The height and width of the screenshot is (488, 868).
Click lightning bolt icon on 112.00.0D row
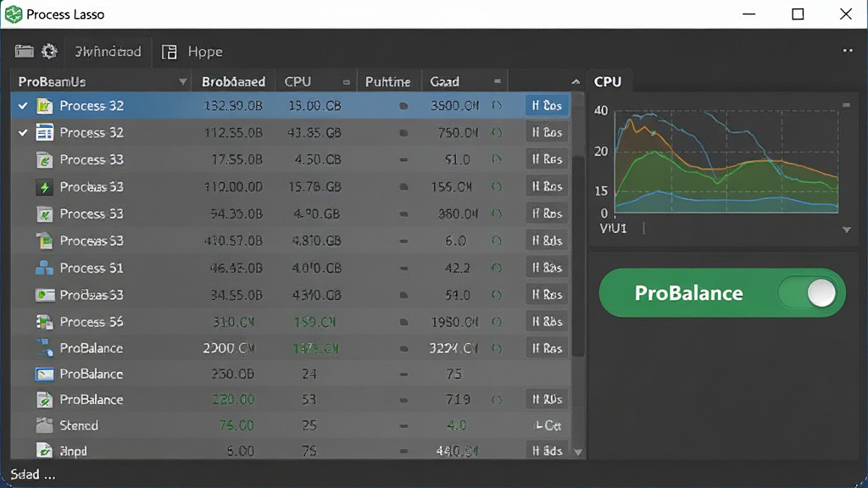coord(44,187)
